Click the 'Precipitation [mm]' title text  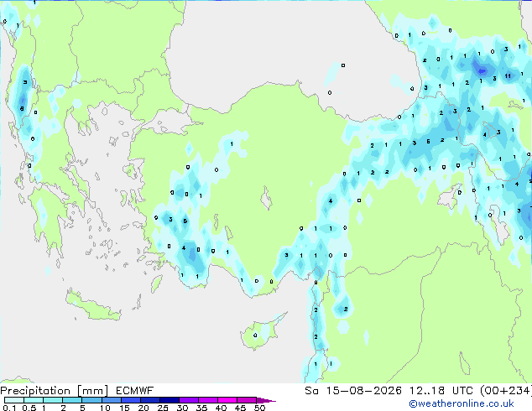(54, 391)
